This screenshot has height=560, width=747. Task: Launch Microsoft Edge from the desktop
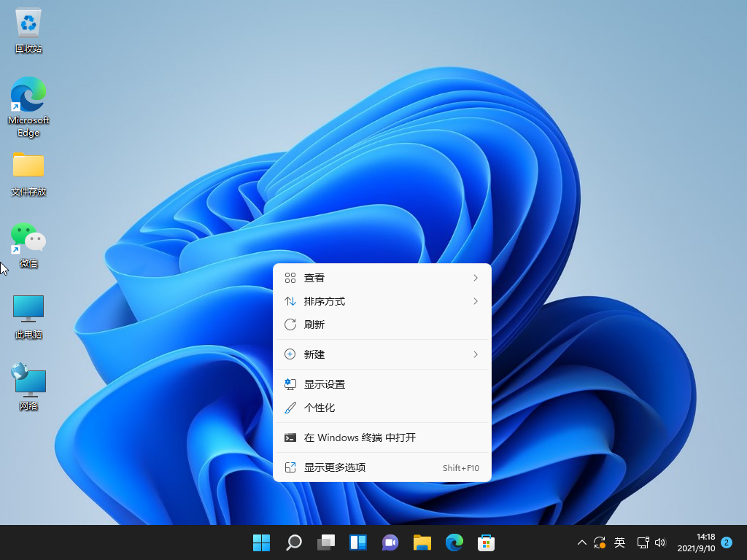pyautogui.click(x=28, y=98)
